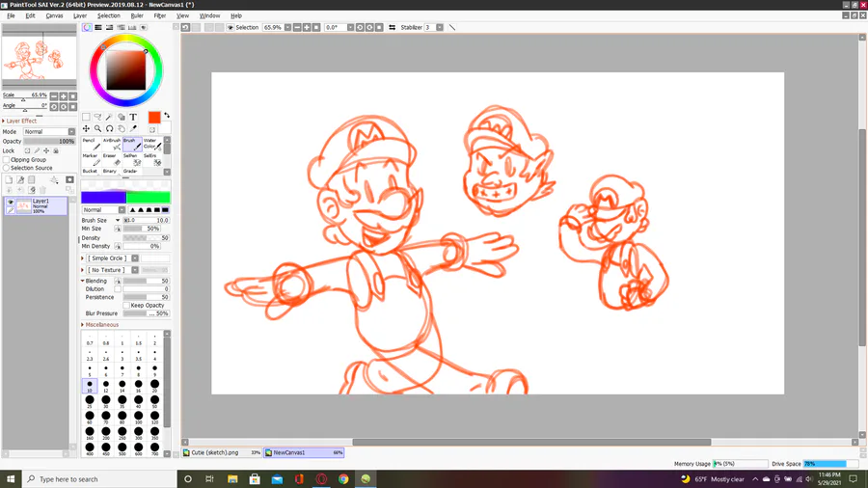Toggle Min Density pressure option
The image size is (868, 488).
coord(118,246)
